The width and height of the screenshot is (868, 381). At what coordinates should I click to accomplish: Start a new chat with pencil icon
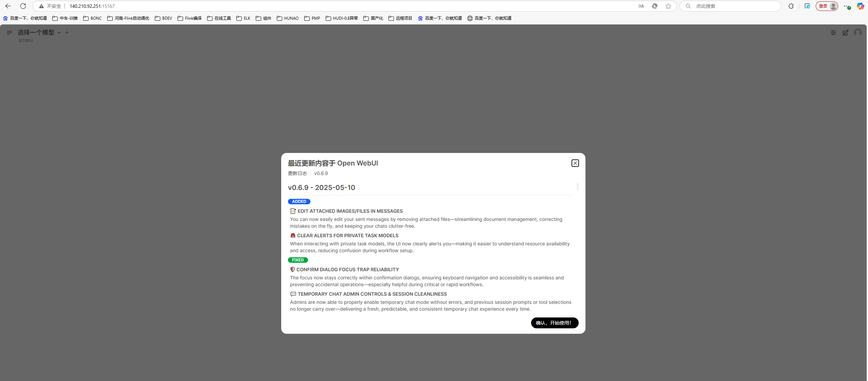pyautogui.click(x=846, y=33)
